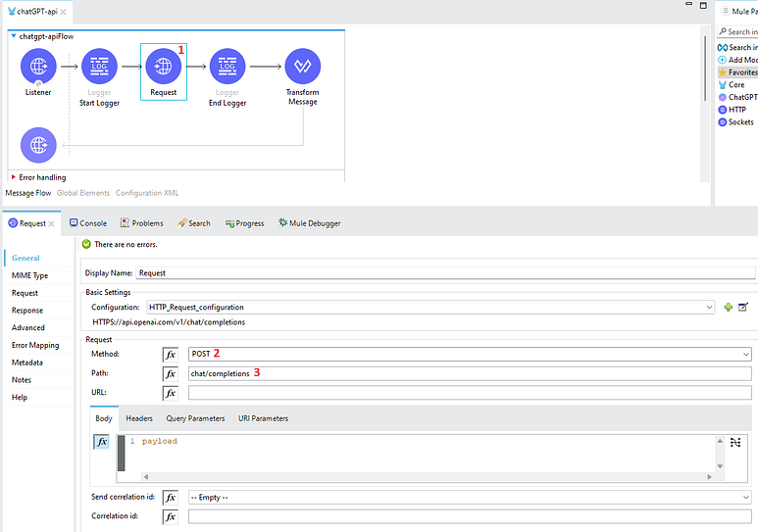Screen dimensions: 758x532
Task: Toggle fx expression mode for Method
Action: click(171, 355)
